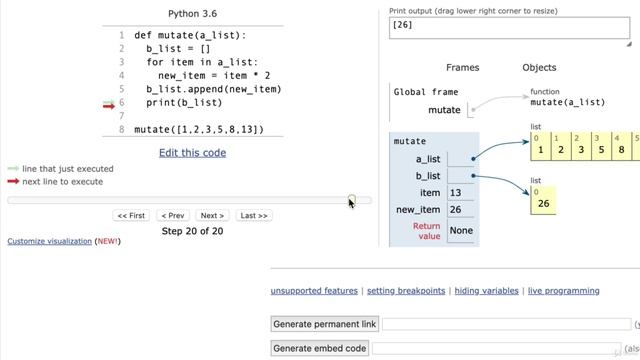Open the 'Customize visualization' link
This screenshot has width=640, height=360.
coord(49,241)
